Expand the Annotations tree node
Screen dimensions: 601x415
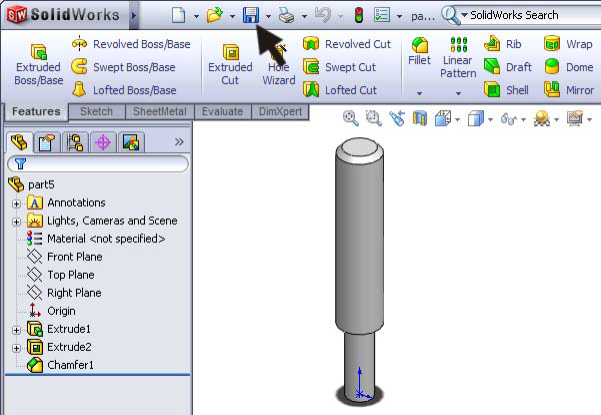(16, 203)
